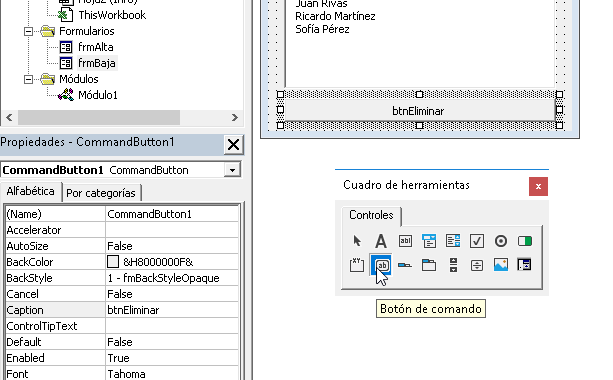613x380 pixels.
Task: Close the Propiedades panel
Action: [233, 145]
